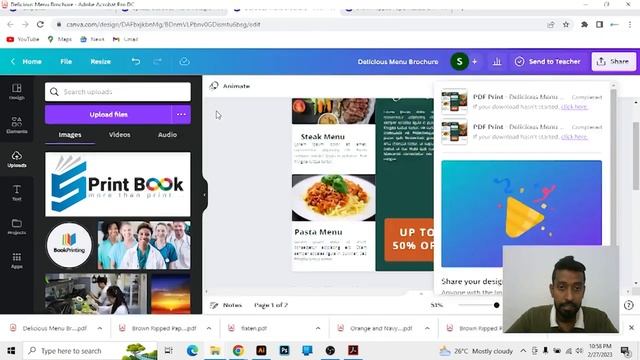Viewport: 640px width, 360px height.
Task: Select the sunset image upload
Action: point(171,293)
